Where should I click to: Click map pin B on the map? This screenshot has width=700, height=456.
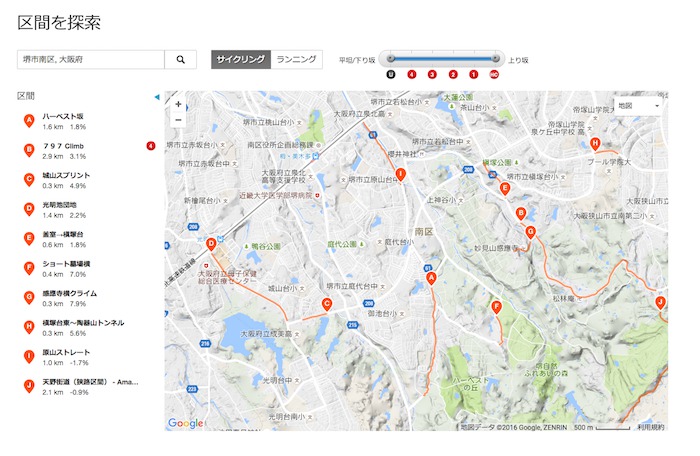coord(521,213)
